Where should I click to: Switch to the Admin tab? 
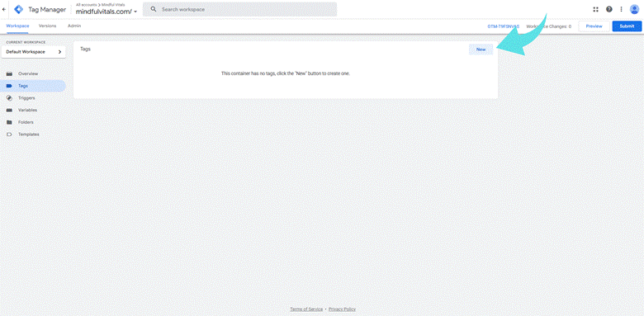(x=74, y=26)
